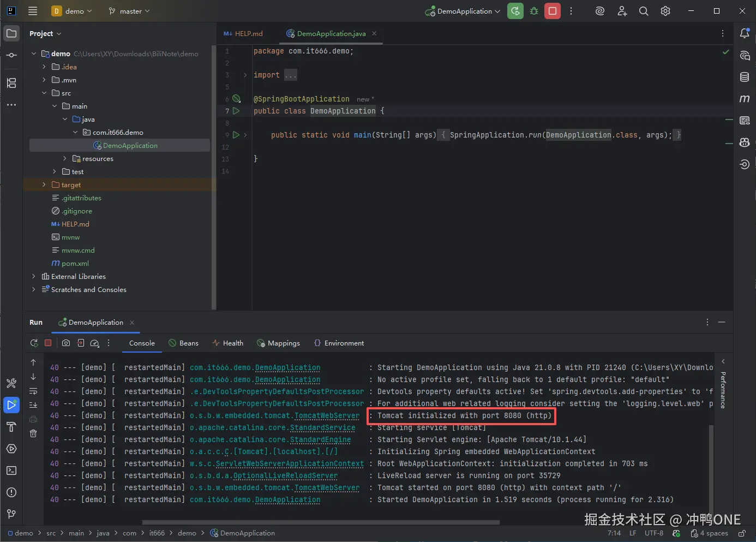Change the LF line separator
The width and height of the screenshot is (756, 542).
(633, 533)
